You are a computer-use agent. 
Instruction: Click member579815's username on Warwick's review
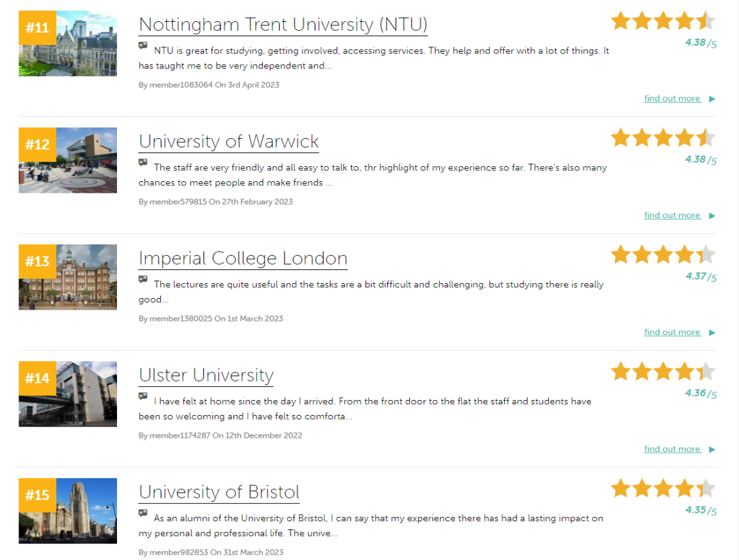[x=172, y=202]
